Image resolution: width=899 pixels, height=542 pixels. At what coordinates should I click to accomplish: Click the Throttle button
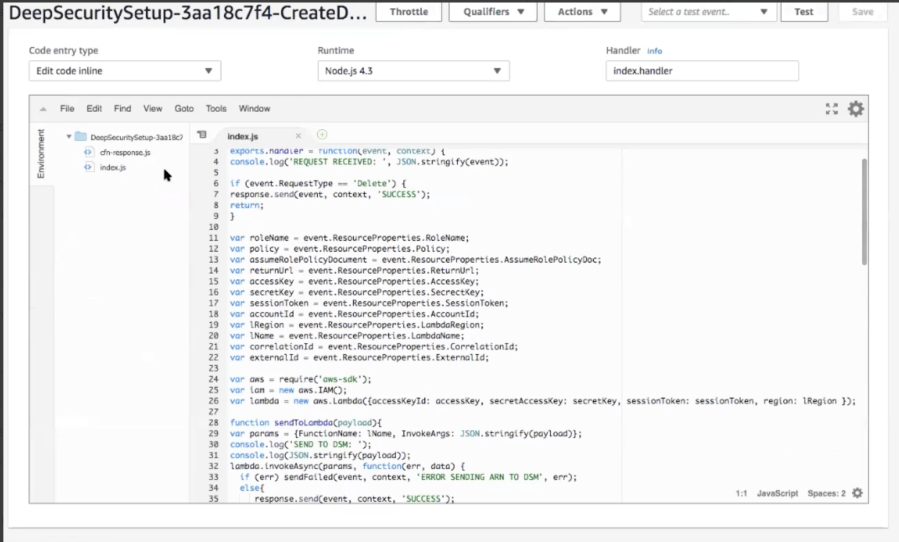(x=408, y=12)
